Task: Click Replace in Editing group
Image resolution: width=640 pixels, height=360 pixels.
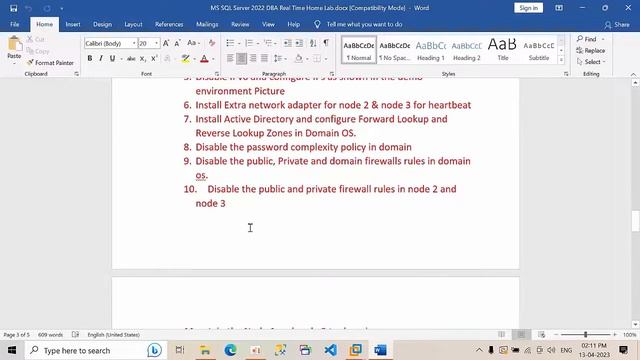Action: [x=591, y=51]
